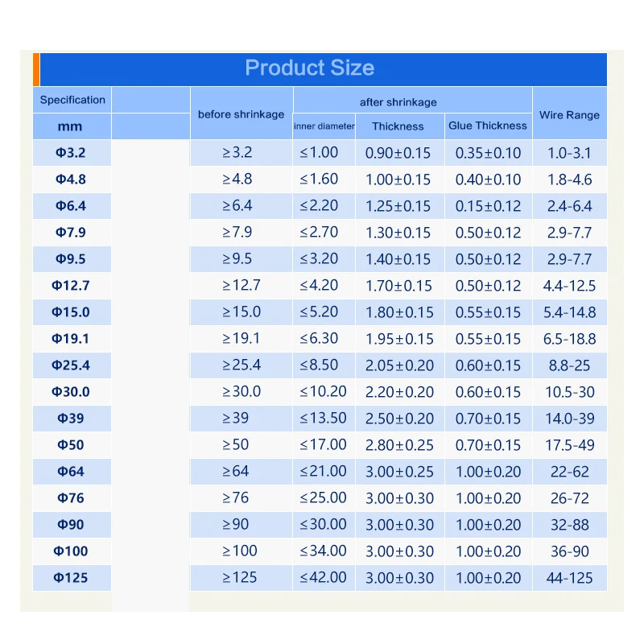Click wire range 17.5-49 cell
The image size is (644, 644).
coord(570,445)
